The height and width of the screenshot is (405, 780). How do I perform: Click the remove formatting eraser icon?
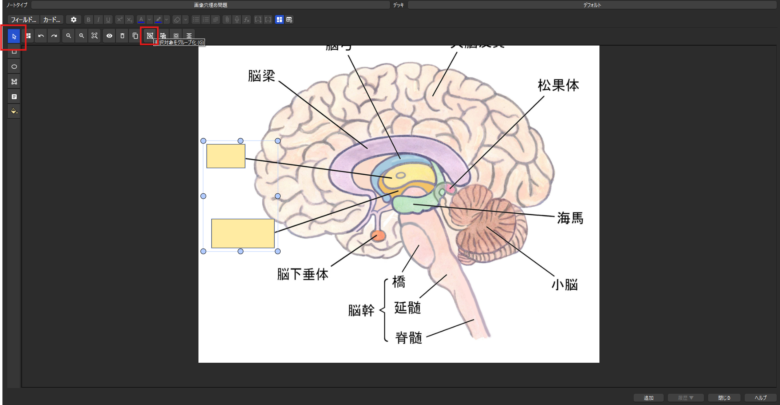(x=177, y=19)
